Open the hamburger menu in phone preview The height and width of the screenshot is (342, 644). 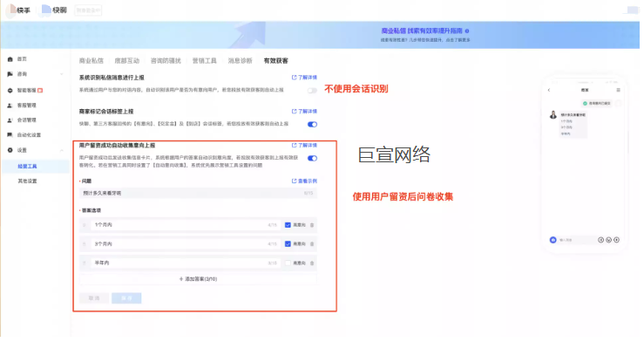click(x=618, y=90)
